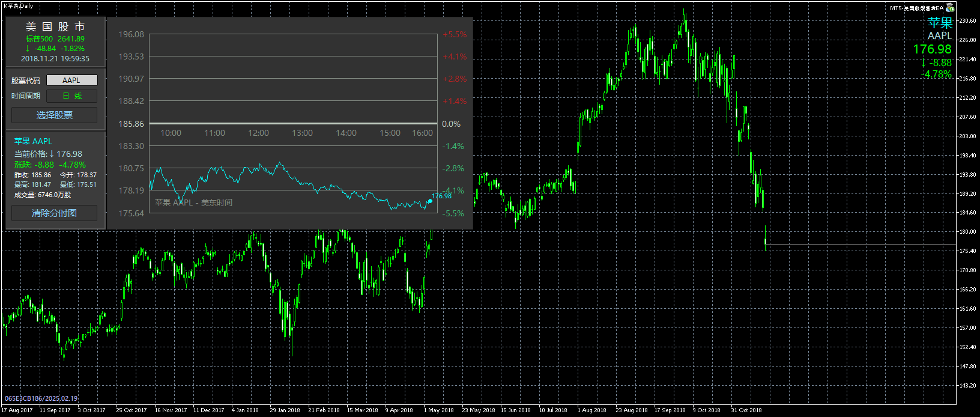Click the 216.80 level on the price axis
This screenshot has height=417, width=980.
[x=967, y=79]
